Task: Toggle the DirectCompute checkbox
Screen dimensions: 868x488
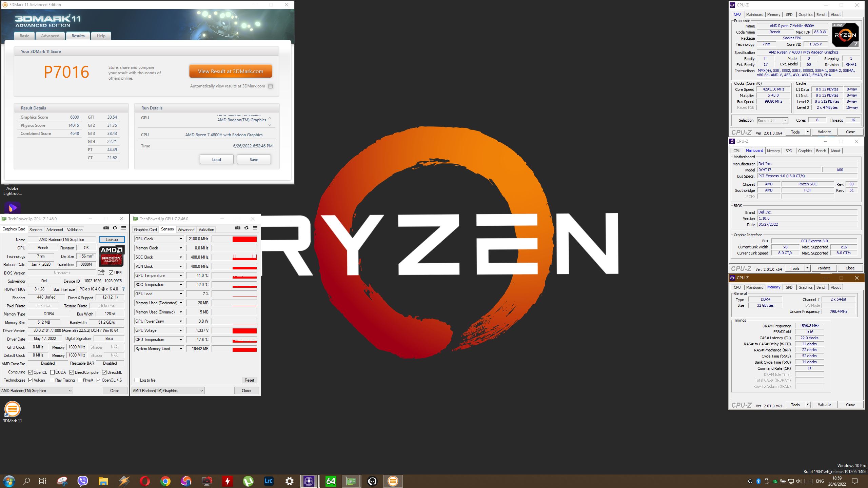Action: [x=72, y=372]
